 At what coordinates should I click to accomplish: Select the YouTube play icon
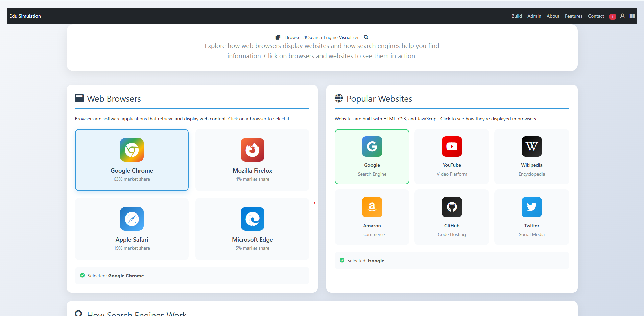(452, 146)
